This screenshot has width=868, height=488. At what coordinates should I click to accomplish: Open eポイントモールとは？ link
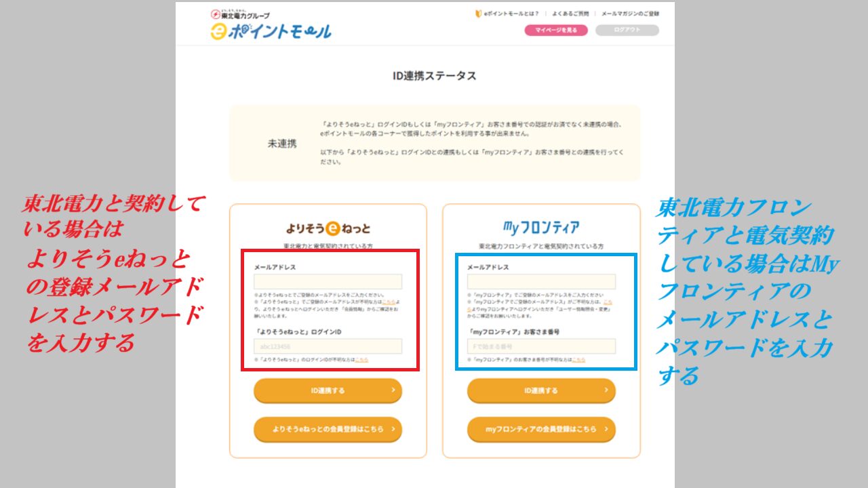point(511,14)
